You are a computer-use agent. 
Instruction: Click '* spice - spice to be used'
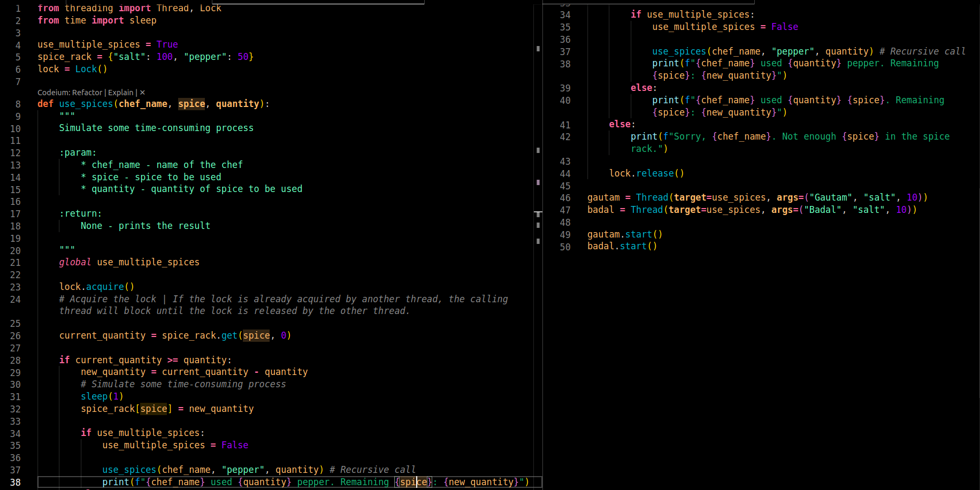point(151,177)
